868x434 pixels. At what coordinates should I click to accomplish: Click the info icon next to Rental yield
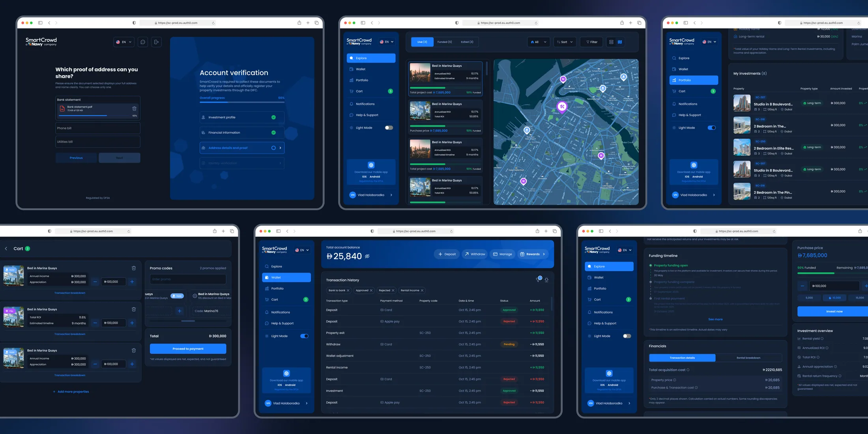pos(822,339)
